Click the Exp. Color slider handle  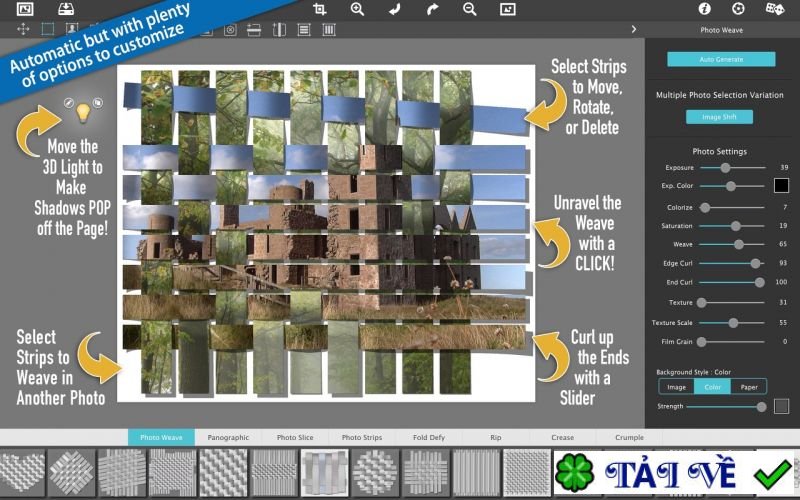point(731,186)
